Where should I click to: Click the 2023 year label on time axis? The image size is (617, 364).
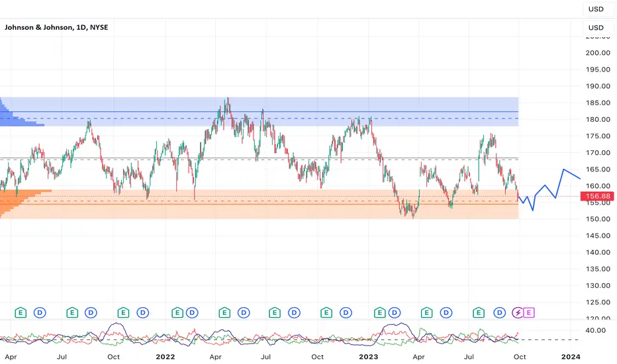[x=369, y=357]
